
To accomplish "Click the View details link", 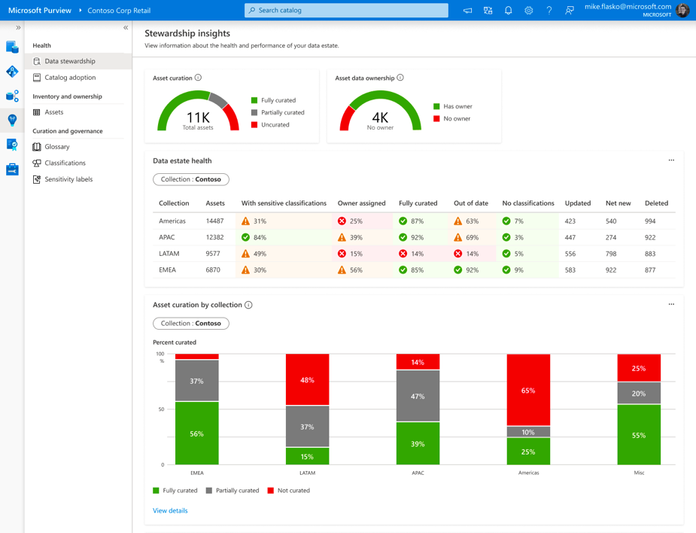I will (x=169, y=510).
